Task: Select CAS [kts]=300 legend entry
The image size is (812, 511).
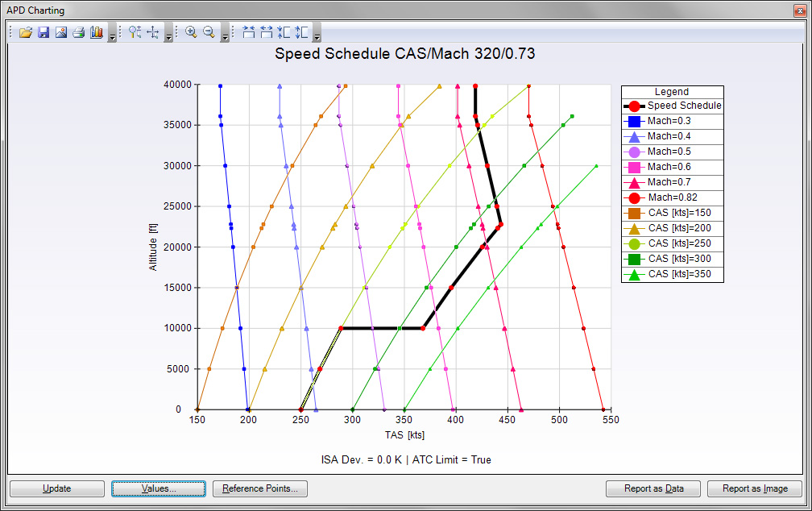Action: [x=672, y=259]
